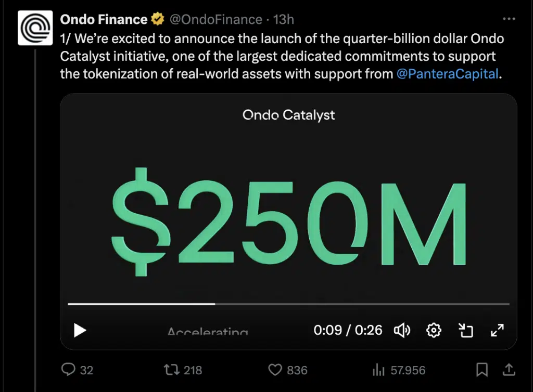Seek using the video progress bar

(x=288, y=304)
